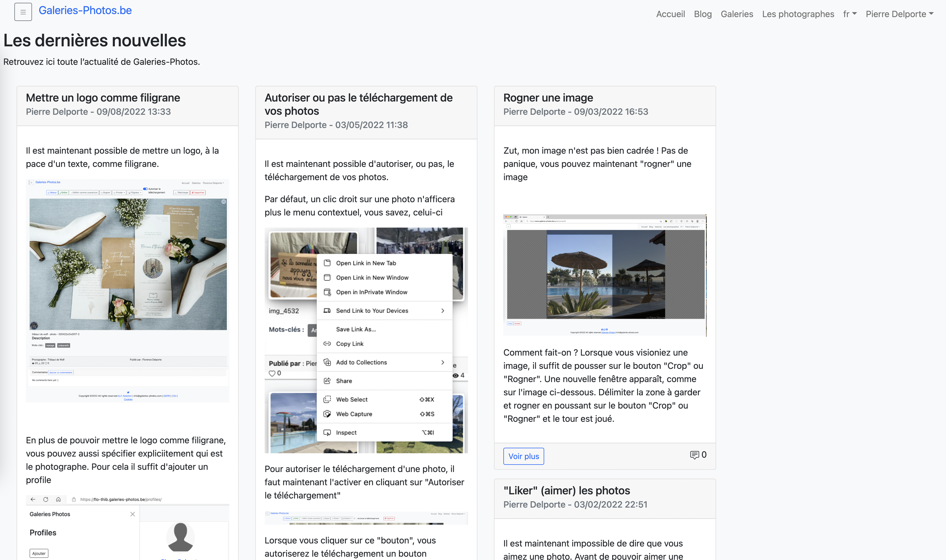Click the "Mots-clés :" label
946x560 pixels.
click(286, 329)
